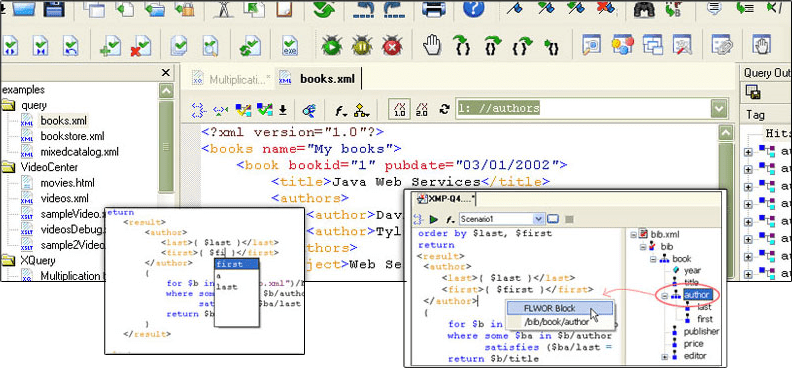Switch to the Multiplicati... tab

click(x=231, y=79)
